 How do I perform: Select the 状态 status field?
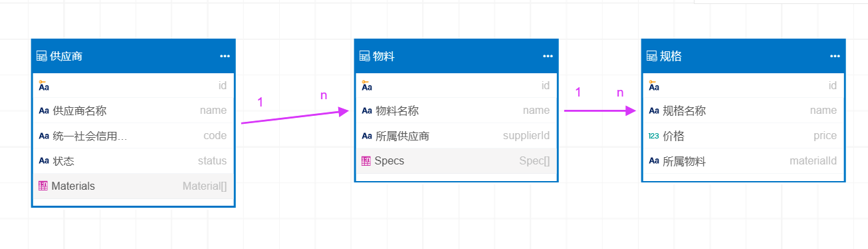click(x=133, y=161)
